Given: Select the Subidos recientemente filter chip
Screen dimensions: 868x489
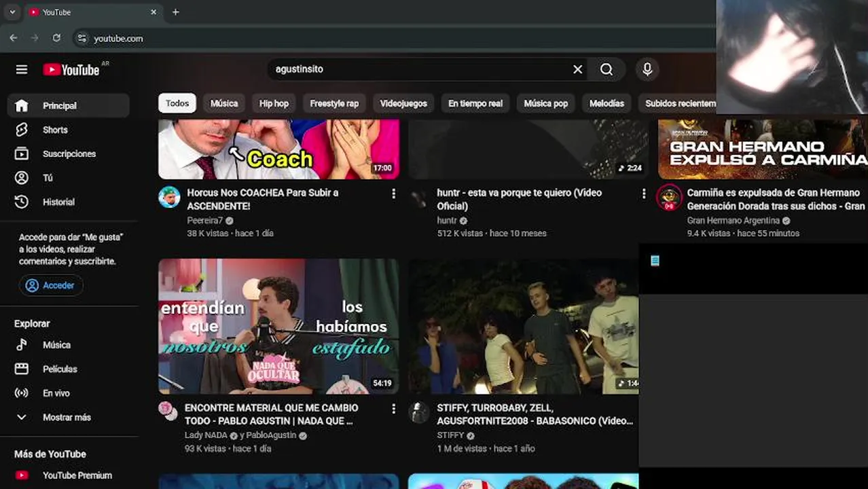Looking at the screenshot, I should (x=677, y=103).
